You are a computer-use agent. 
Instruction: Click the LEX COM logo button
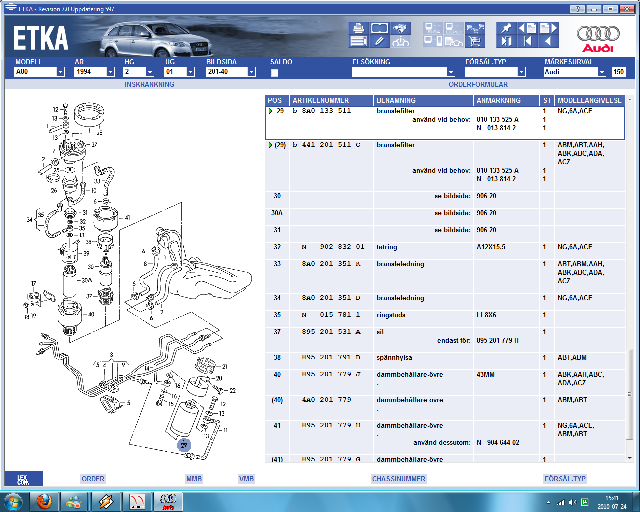click(x=23, y=479)
